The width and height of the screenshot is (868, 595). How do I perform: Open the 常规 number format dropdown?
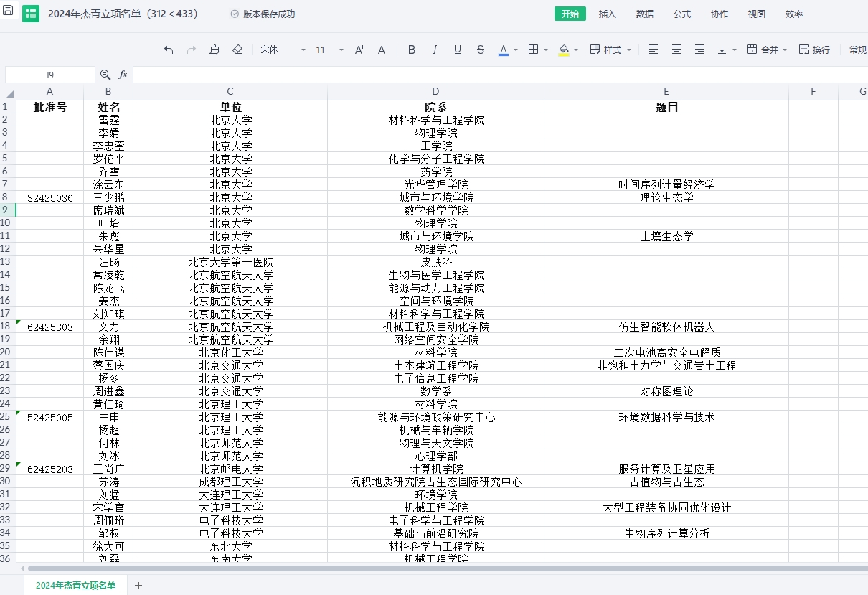(x=857, y=50)
